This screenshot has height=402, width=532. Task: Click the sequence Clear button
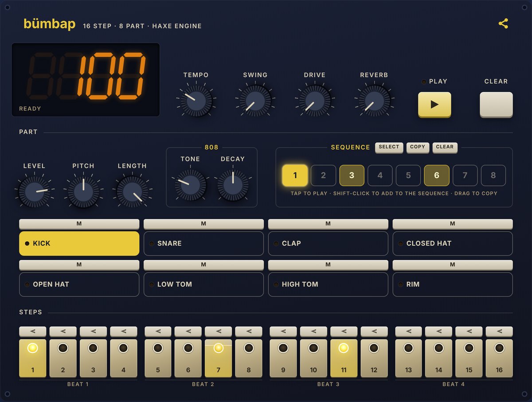[445, 147]
